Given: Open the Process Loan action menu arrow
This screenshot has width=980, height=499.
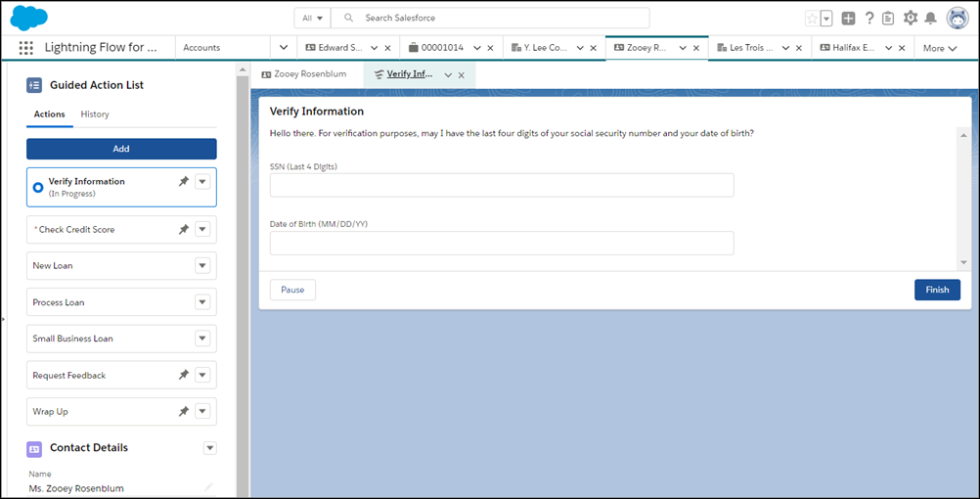Looking at the screenshot, I should point(202,302).
